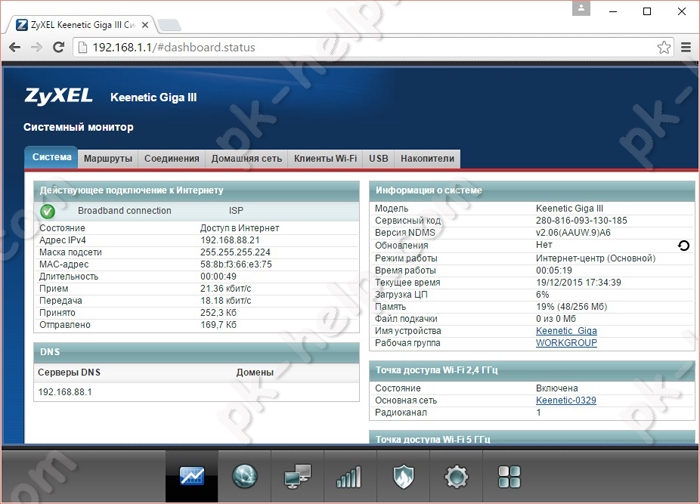Click the IPv4 address 192.168.88.21
Image resolution: width=700 pixels, height=504 pixels.
click(230, 240)
